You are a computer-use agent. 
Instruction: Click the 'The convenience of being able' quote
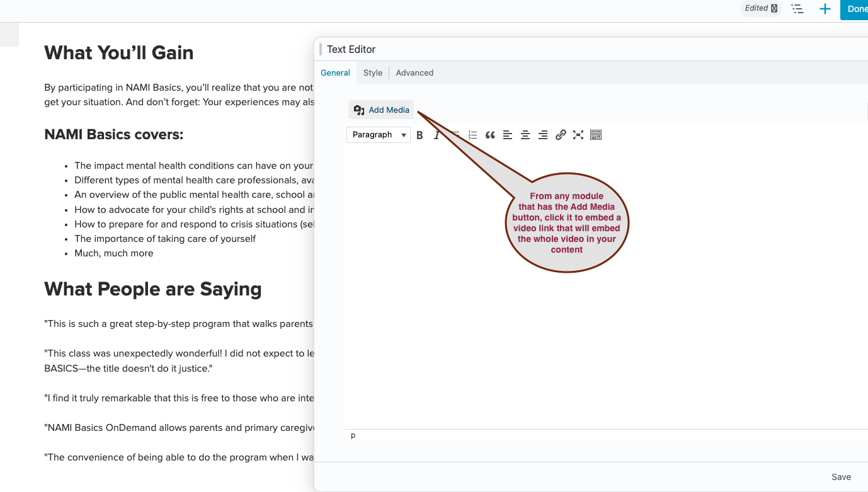click(179, 457)
